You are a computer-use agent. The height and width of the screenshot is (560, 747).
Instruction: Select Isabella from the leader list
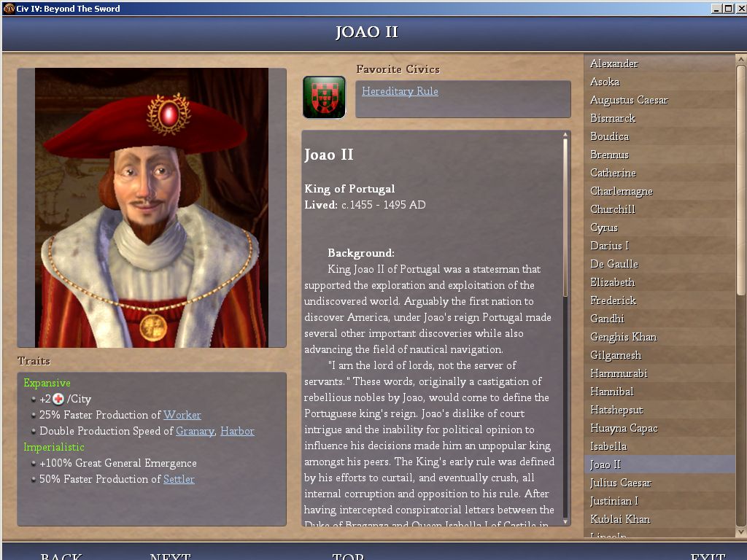659,446
